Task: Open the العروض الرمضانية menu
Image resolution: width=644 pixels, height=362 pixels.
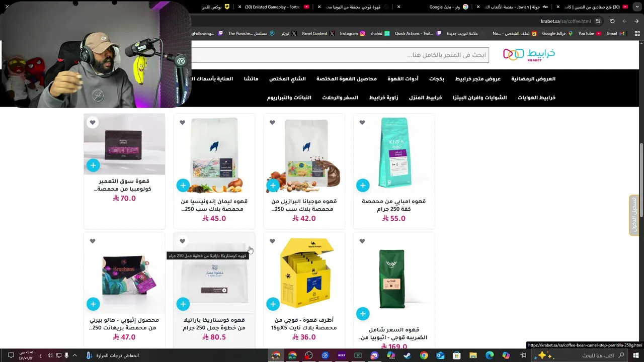Action: click(533, 79)
